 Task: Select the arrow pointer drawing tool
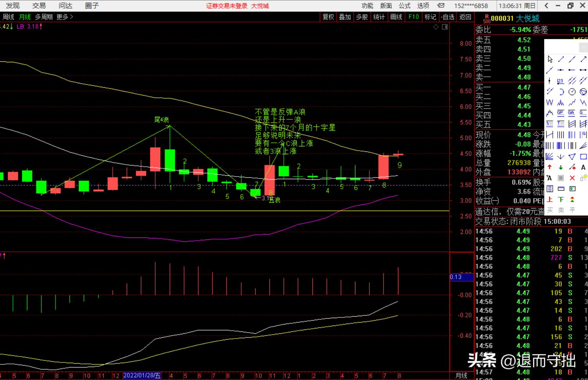[550, 59]
